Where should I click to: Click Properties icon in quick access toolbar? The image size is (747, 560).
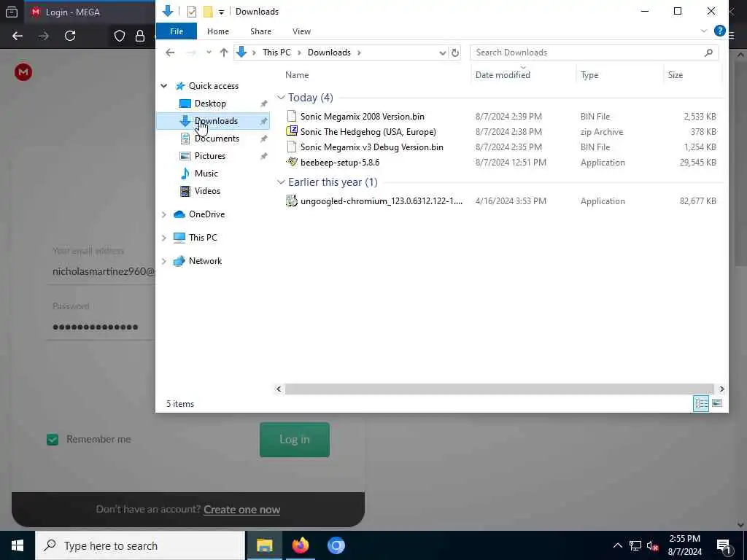(x=192, y=12)
